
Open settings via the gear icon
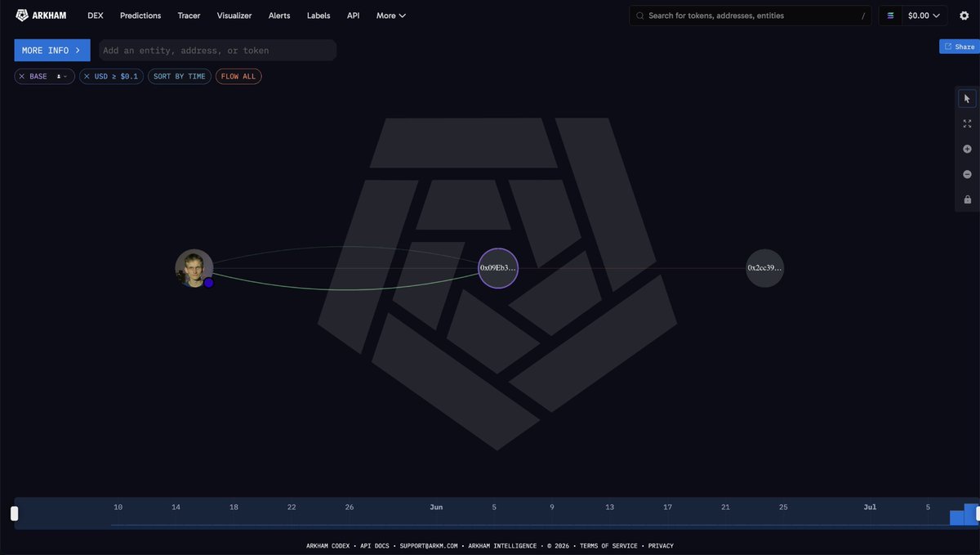[964, 16]
